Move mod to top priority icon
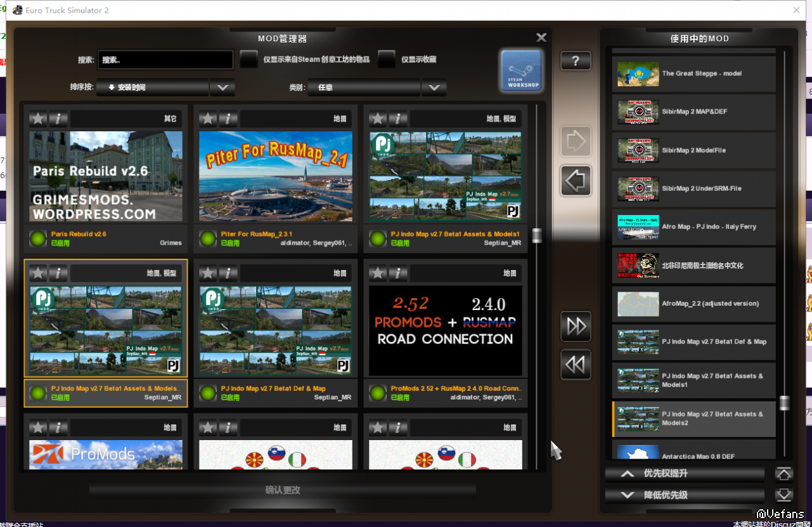 coord(783,474)
